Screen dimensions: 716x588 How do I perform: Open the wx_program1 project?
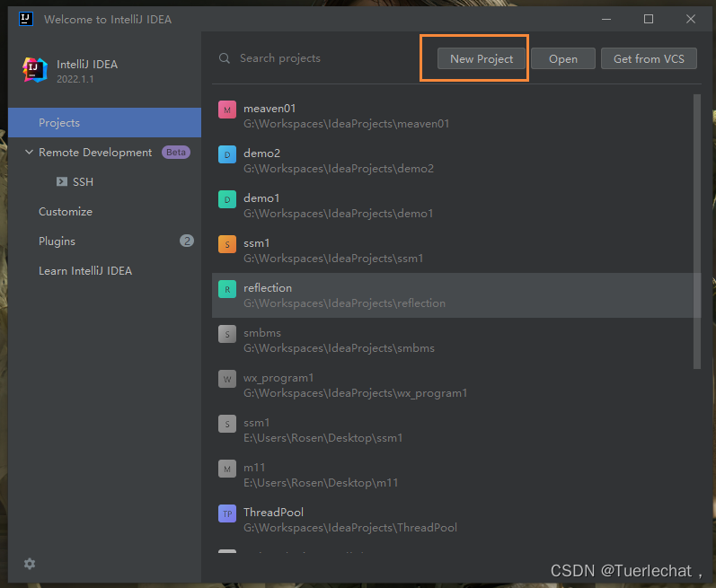click(455, 385)
